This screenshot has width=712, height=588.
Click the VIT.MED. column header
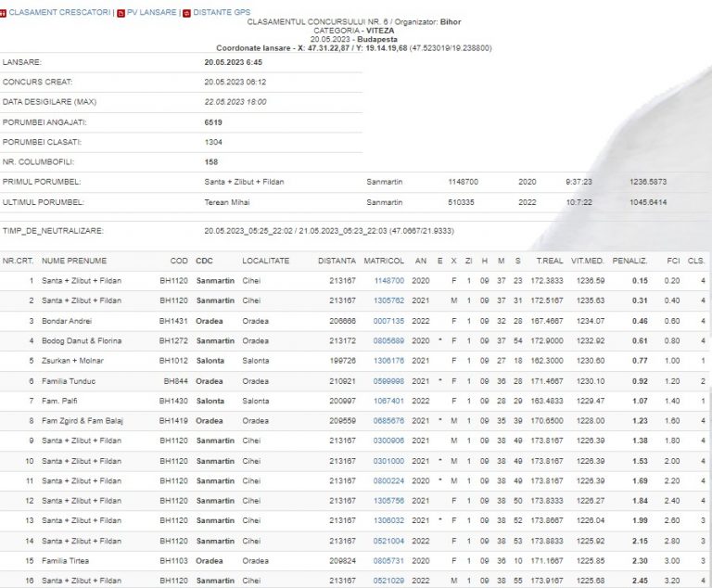pyautogui.click(x=588, y=262)
